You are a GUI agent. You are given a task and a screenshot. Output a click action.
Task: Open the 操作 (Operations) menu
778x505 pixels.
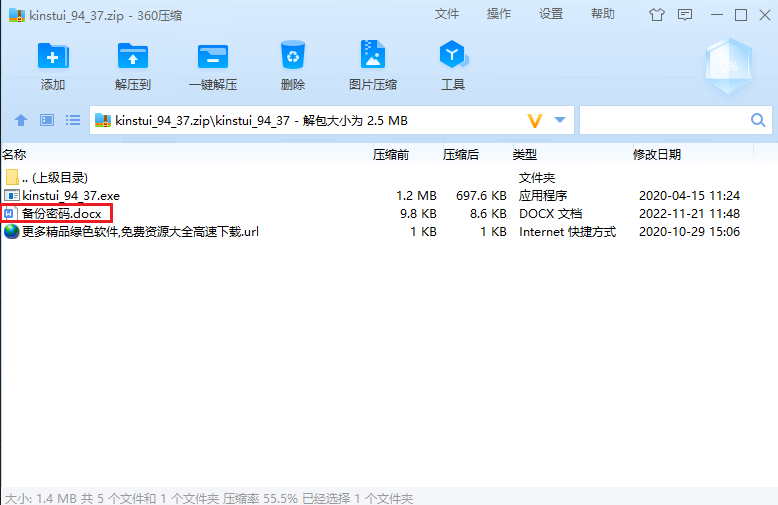click(499, 14)
